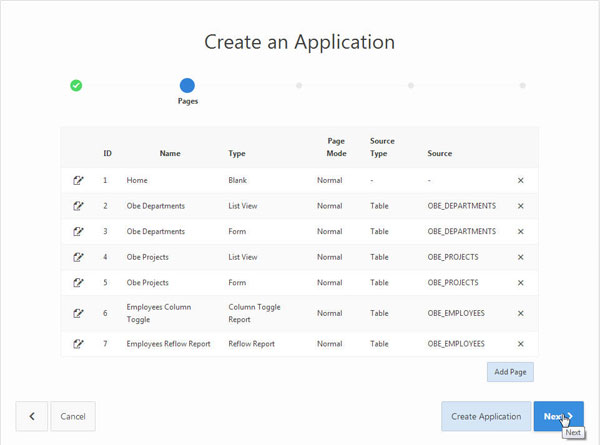Image resolution: width=600 pixels, height=445 pixels.
Task: Click the Create Application button
Action: point(486,416)
